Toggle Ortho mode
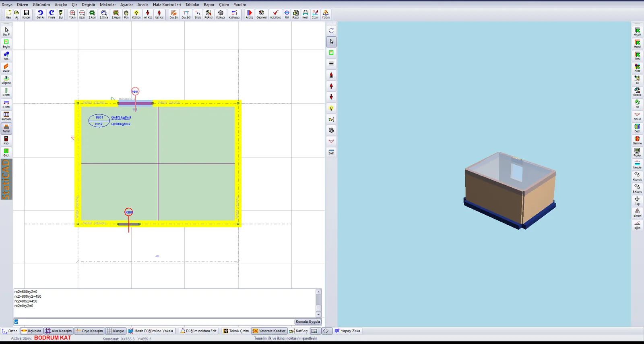This screenshot has width=644, height=344. (x=10, y=331)
